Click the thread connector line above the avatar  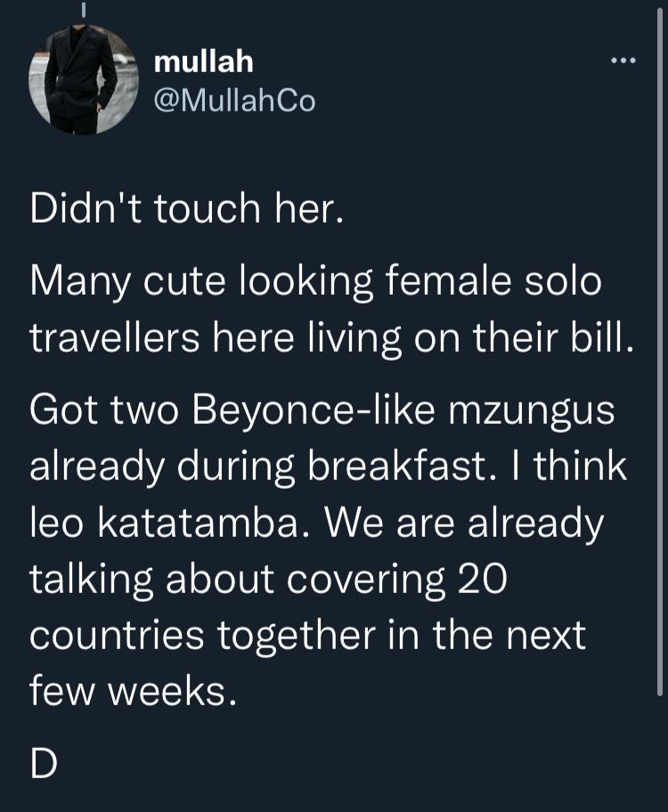pos(85,11)
